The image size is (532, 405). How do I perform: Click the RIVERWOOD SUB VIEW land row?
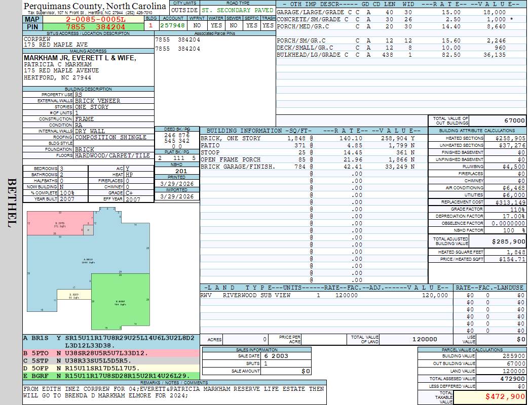click(324, 295)
